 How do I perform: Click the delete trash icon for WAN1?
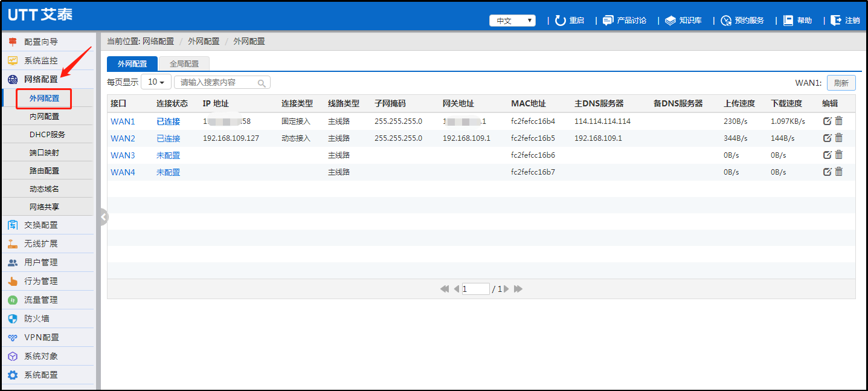pos(839,121)
